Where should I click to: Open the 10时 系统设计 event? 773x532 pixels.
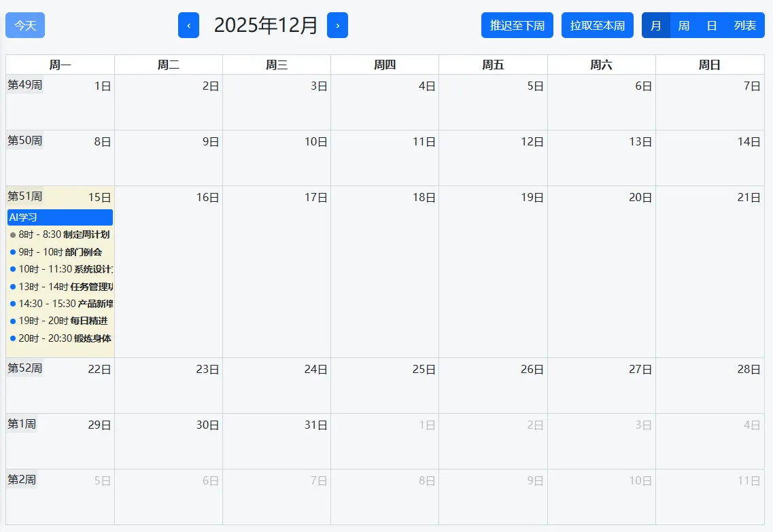(60, 269)
